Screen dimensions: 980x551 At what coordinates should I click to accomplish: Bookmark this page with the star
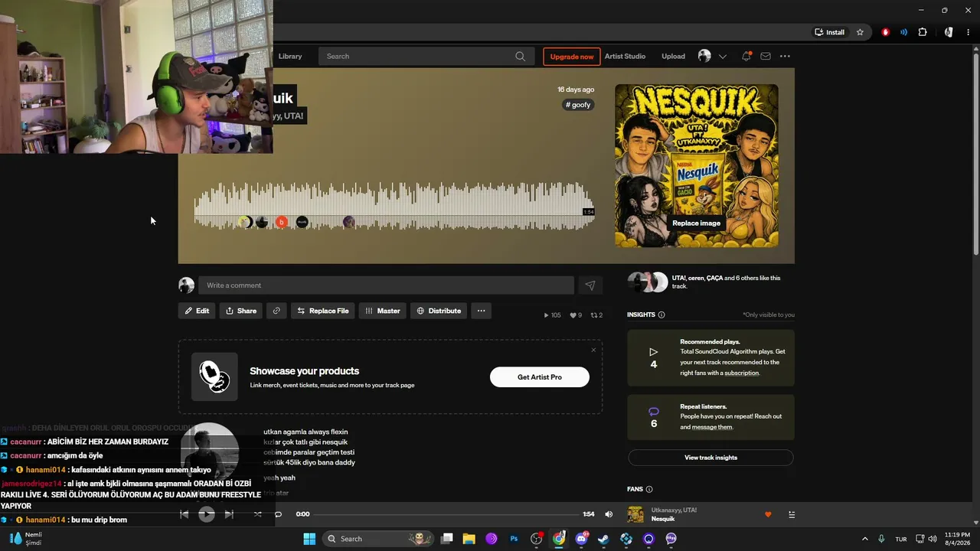point(860,32)
